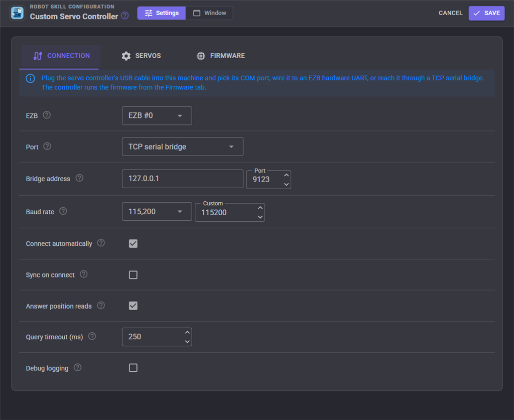Uncheck Answer position reads checkbox
This screenshot has height=420, width=514.
133,306
